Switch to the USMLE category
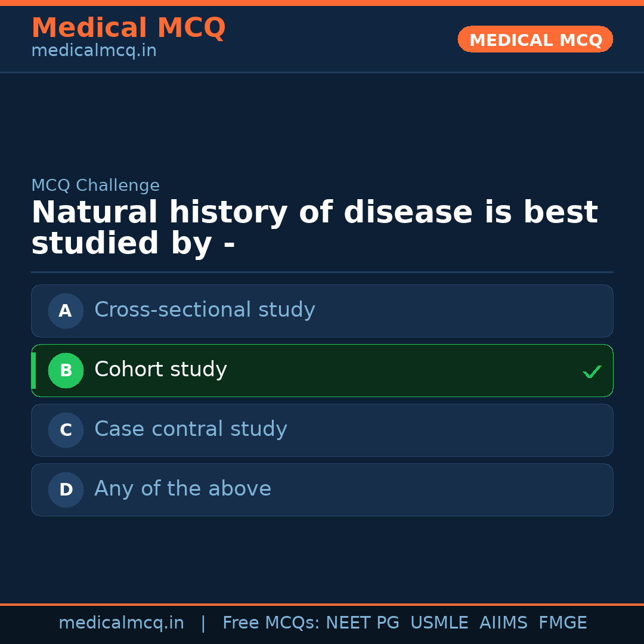The height and width of the screenshot is (644, 644). [439, 622]
